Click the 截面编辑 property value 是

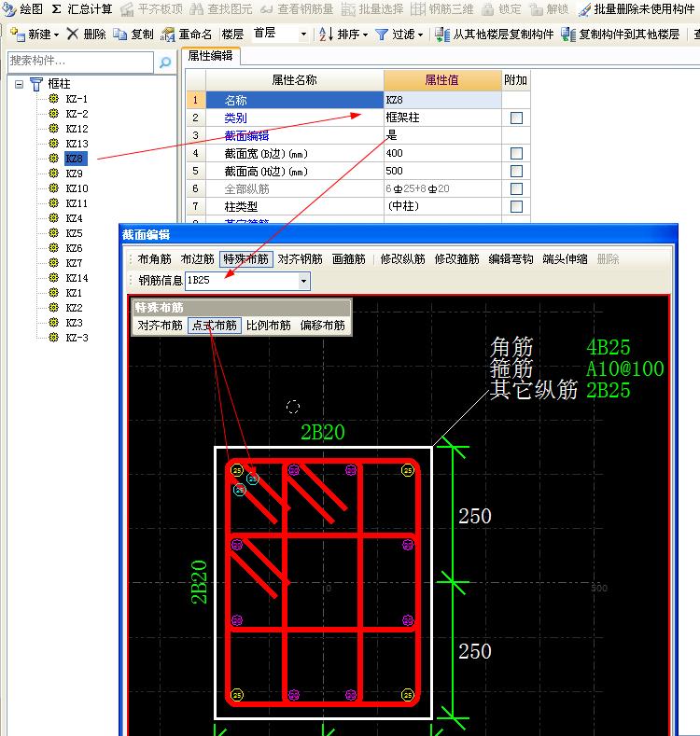pos(442,135)
